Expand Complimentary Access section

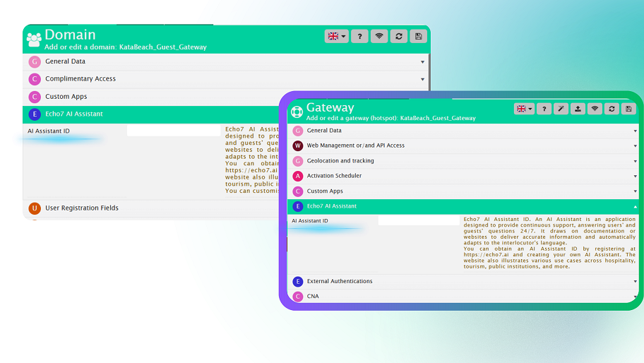(226, 79)
